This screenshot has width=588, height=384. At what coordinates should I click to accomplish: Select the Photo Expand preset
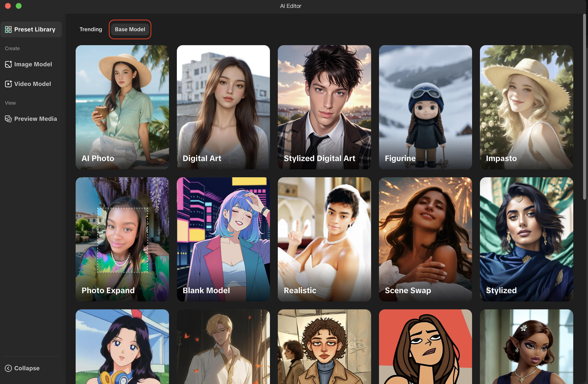click(x=122, y=239)
